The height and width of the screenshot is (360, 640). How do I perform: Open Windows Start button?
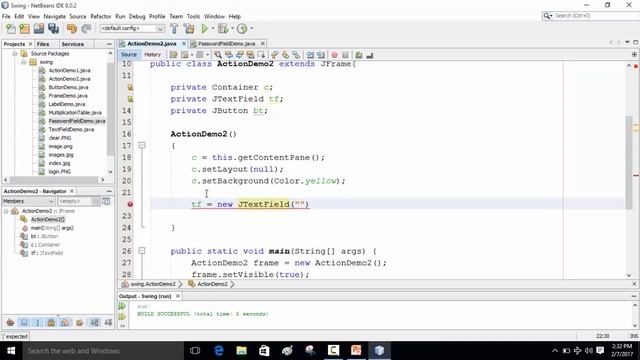pos(11,351)
